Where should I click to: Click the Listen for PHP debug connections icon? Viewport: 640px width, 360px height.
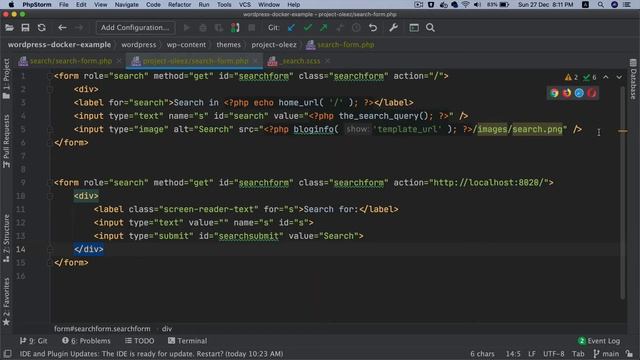click(235, 28)
